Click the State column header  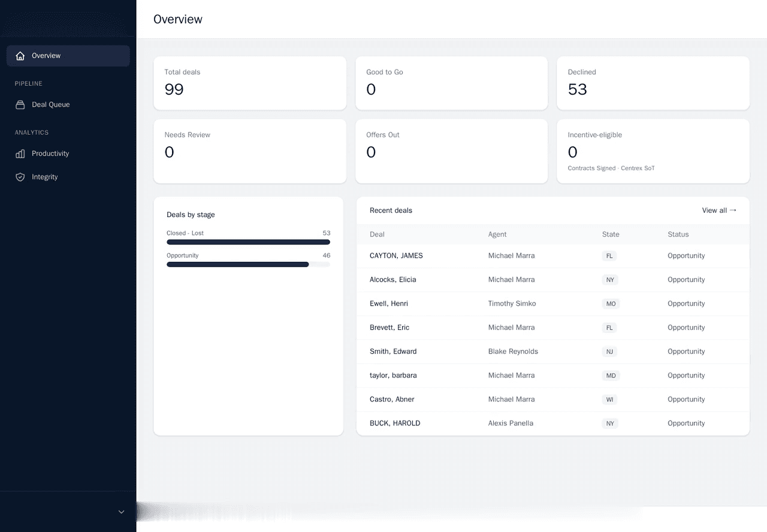tap(611, 234)
